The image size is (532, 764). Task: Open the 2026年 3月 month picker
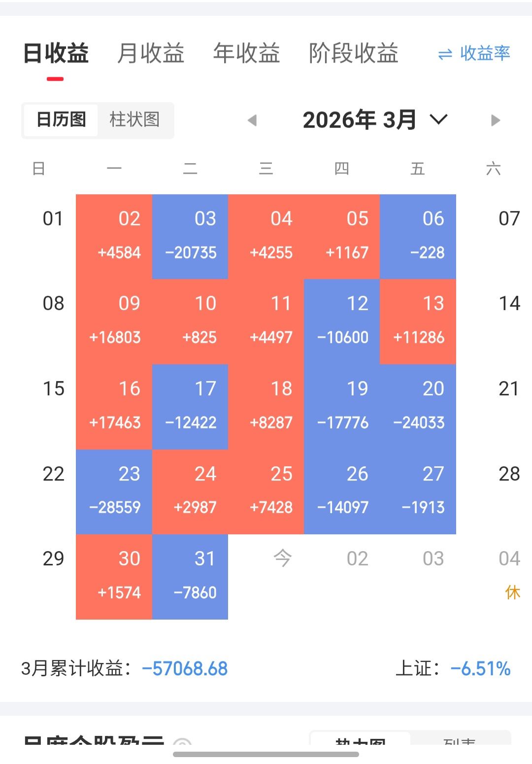click(360, 120)
